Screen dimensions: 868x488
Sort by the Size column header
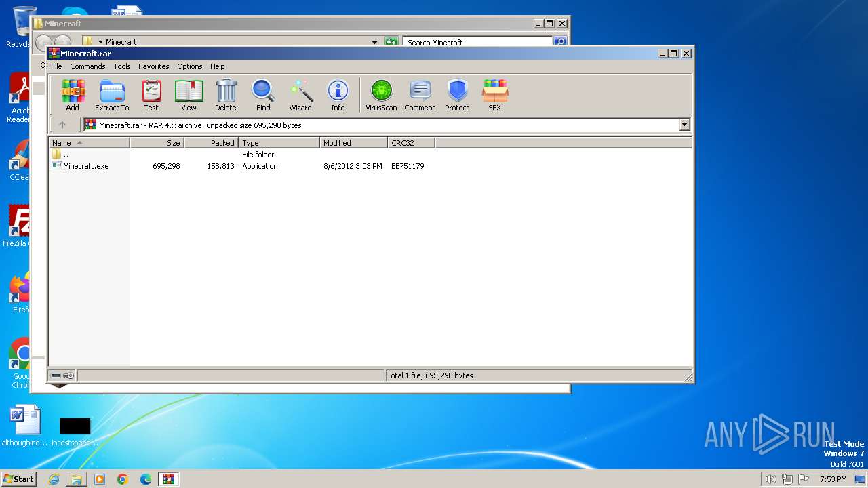(157, 143)
